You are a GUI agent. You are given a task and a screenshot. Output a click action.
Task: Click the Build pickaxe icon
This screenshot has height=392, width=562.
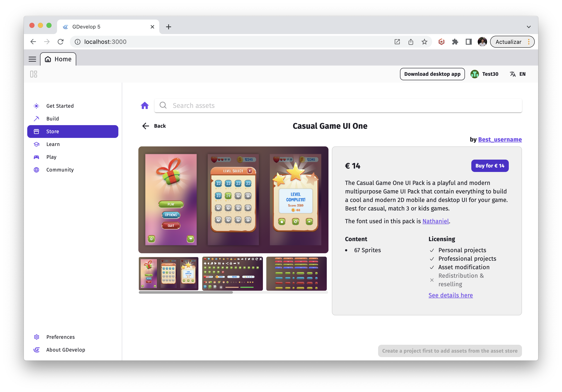click(x=36, y=119)
